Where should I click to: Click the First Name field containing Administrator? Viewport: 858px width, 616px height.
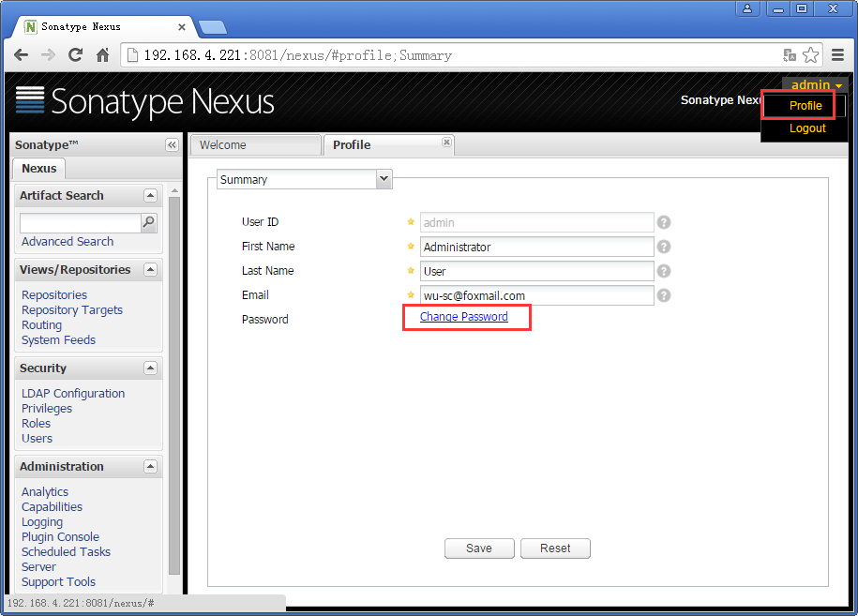pos(536,247)
